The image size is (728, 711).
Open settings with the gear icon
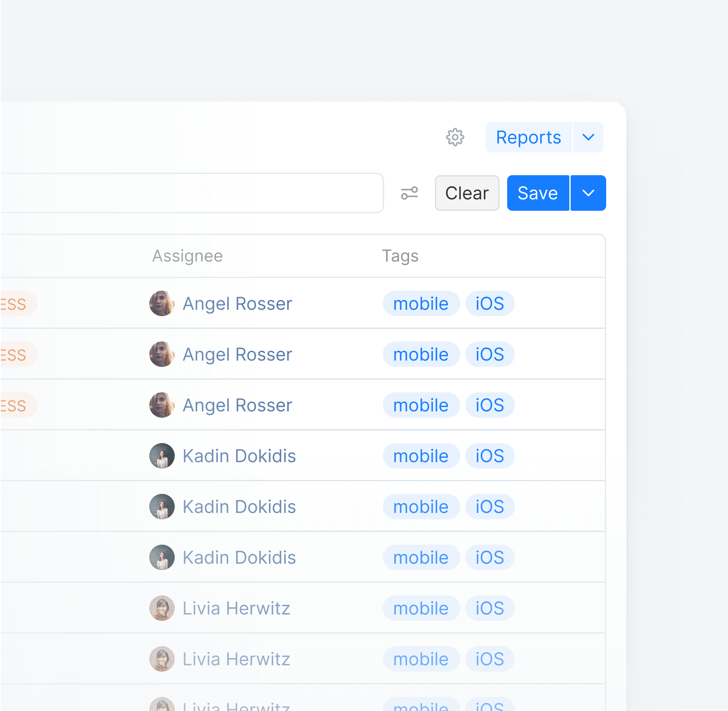(455, 137)
